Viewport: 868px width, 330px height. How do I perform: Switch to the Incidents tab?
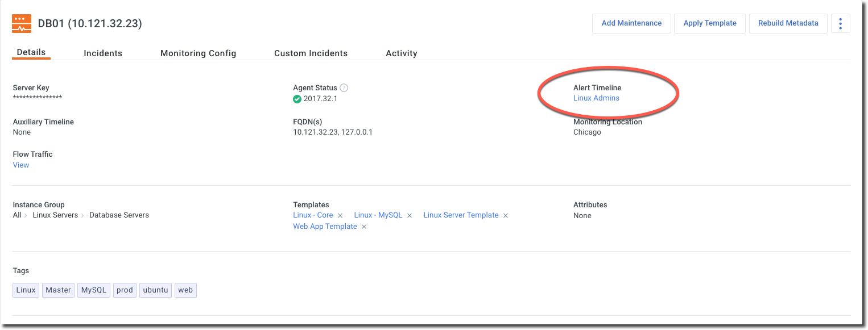[x=103, y=53]
